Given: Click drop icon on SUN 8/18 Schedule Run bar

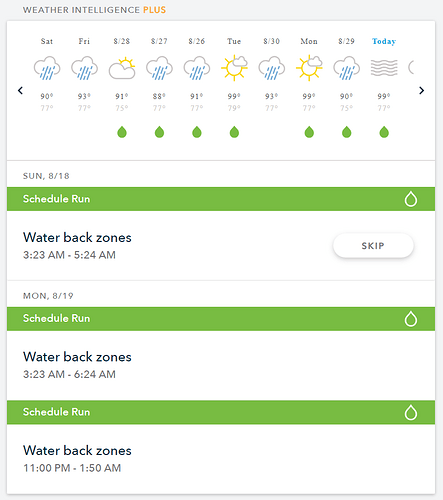Looking at the screenshot, I should pyautogui.click(x=411, y=199).
